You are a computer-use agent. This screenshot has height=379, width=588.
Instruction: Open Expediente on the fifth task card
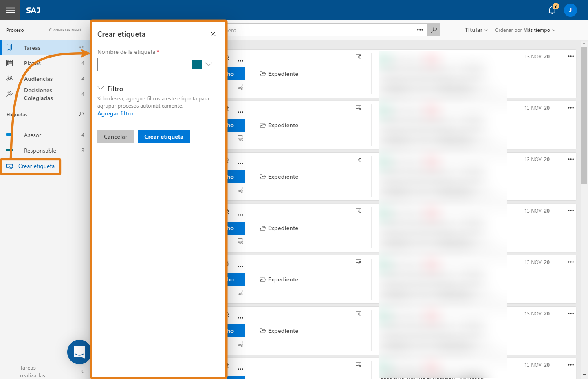tap(279, 279)
